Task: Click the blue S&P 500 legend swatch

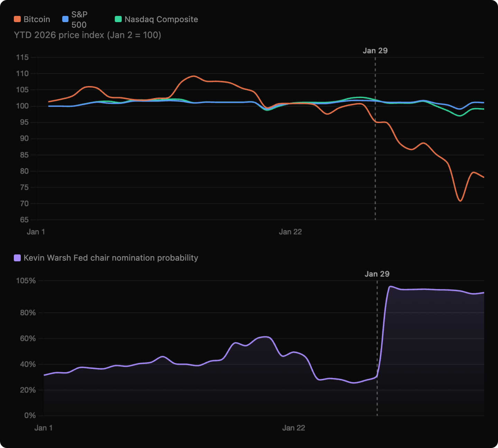Action: coord(65,19)
